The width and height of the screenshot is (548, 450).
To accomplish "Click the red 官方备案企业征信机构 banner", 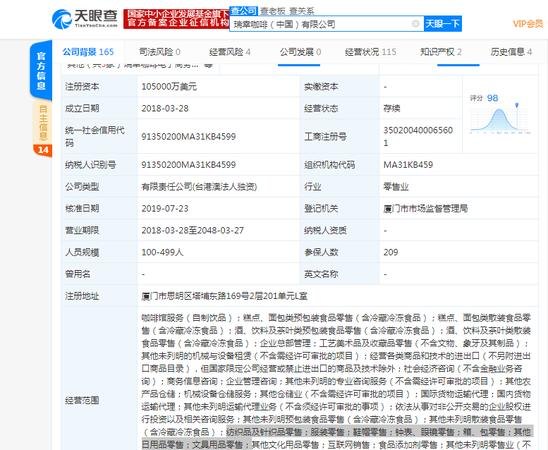I will 176,19.
